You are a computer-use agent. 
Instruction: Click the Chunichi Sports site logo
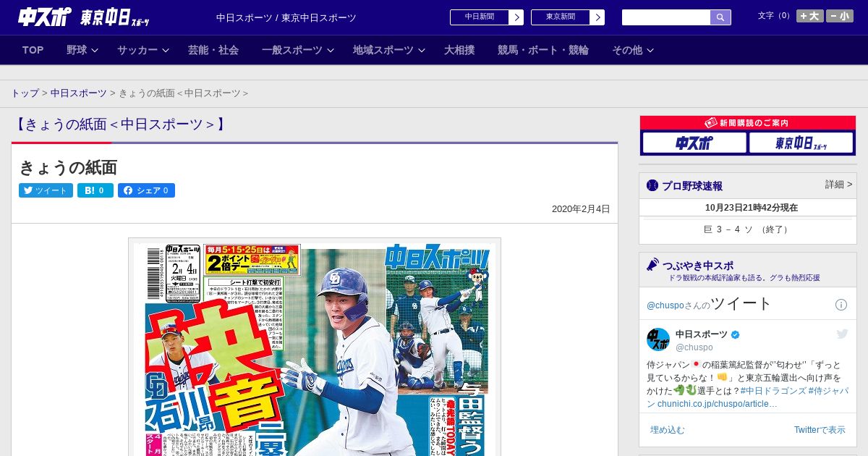coord(45,17)
